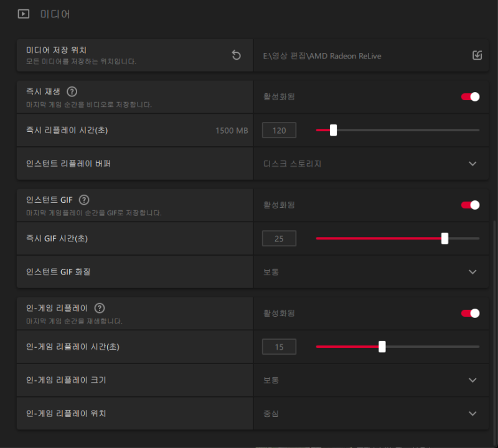This screenshot has width=498, height=448.
Task: Open folder browser for media save path
Action: [x=477, y=55]
